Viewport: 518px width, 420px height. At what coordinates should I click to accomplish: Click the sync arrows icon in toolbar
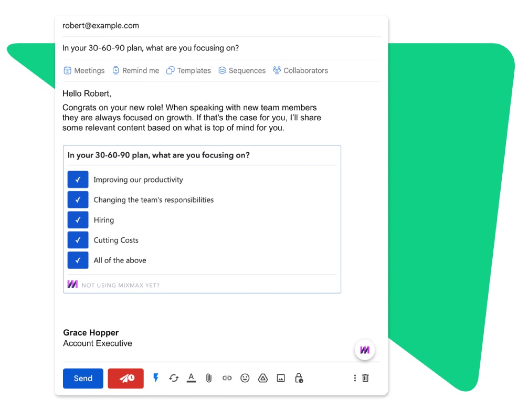pyautogui.click(x=174, y=378)
